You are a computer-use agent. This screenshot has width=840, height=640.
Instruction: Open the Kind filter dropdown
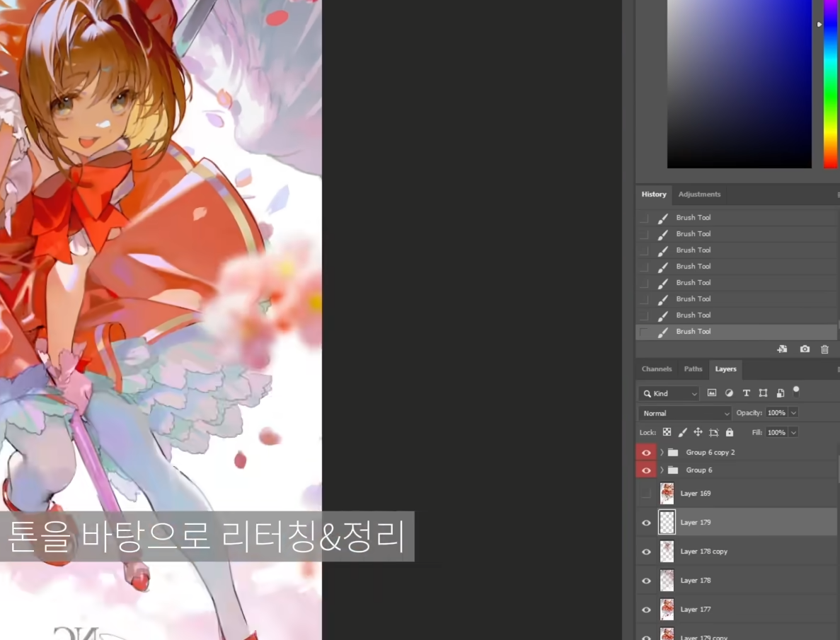coord(669,394)
